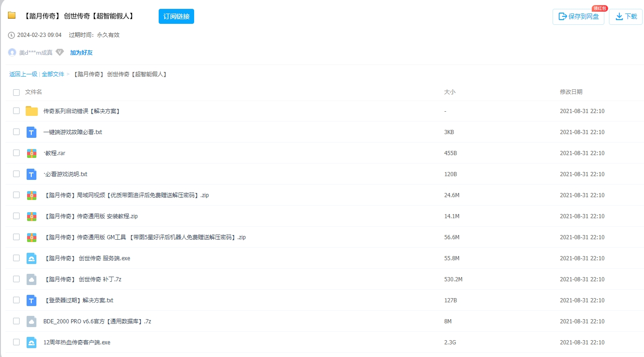Open folder icon for 传奇系列启动错误【解决方案】

tap(32, 111)
